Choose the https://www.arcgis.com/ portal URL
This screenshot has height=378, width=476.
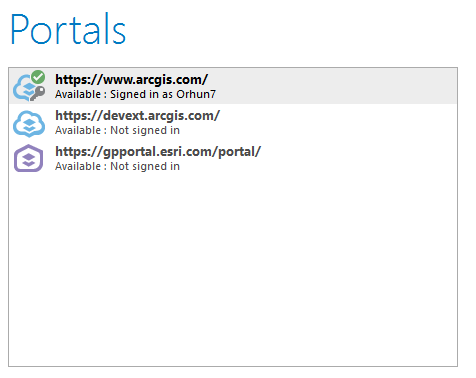tap(131, 79)
